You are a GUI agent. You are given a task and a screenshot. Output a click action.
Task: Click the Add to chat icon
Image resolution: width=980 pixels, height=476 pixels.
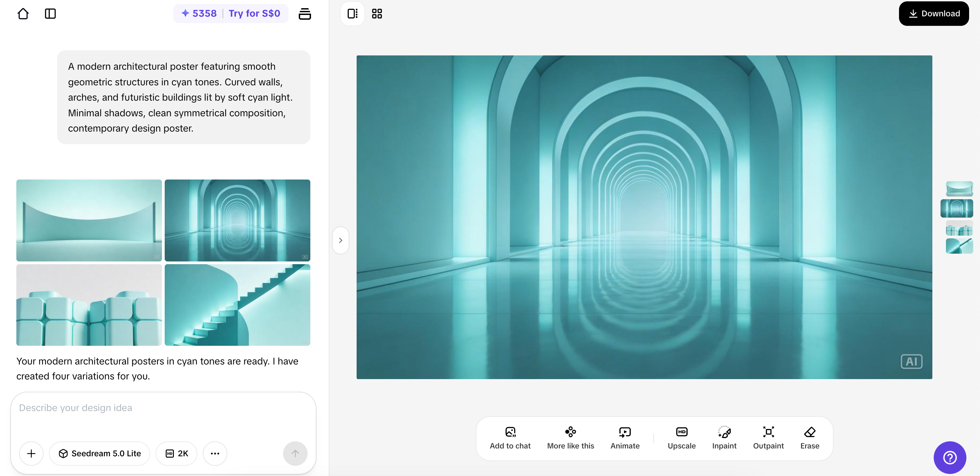click(510, 438)
